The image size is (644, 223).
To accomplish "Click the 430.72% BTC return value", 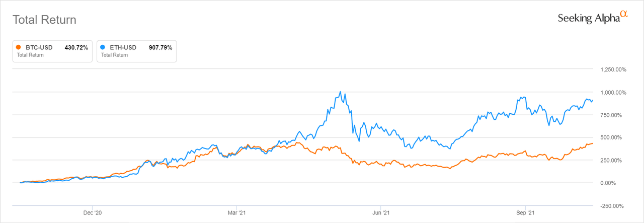I will pos(76,48).
